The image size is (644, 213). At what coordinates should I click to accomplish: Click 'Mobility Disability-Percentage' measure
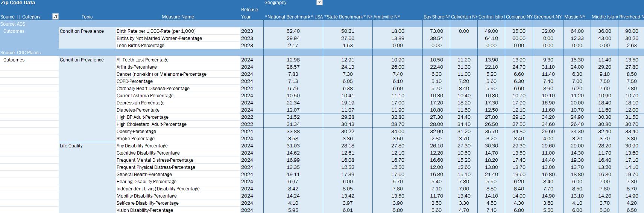(147, 196)
